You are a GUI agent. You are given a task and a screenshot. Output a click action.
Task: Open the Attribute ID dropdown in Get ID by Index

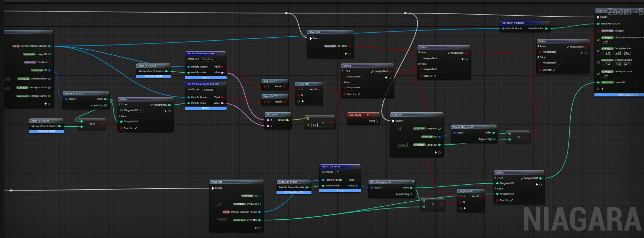pyautogui.click(x=338, y=172)
